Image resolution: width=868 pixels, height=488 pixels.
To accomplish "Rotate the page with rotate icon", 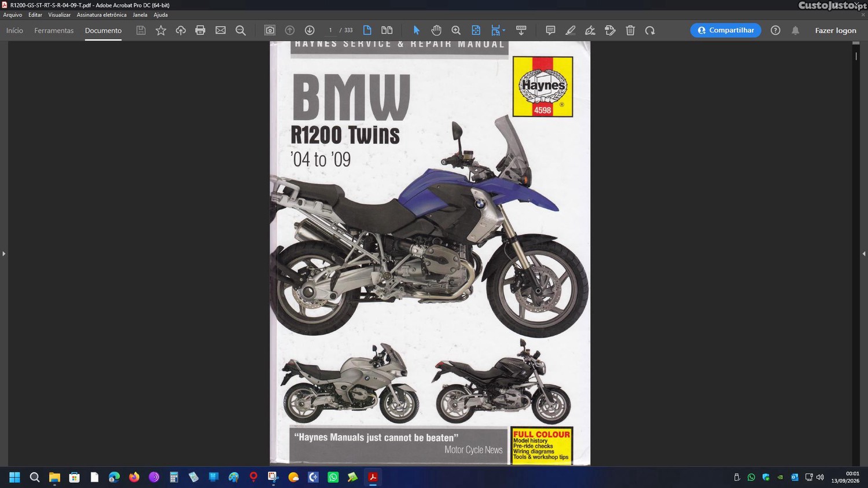I will pos(650,30).
